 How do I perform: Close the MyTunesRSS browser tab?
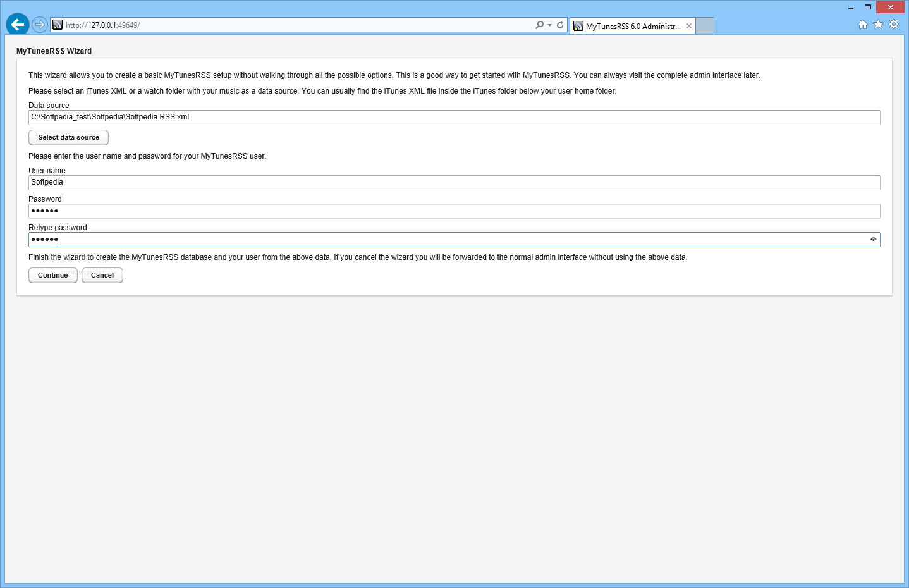coord(689,26)
